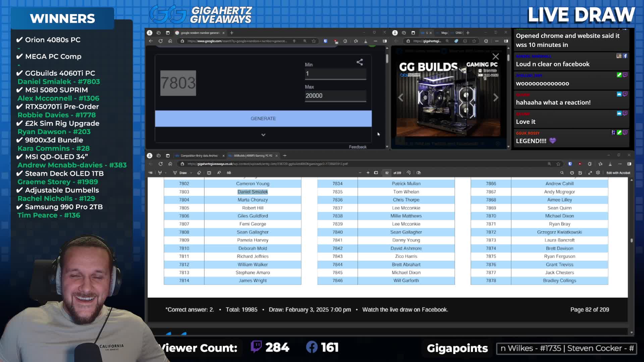Select the GGBuilds 4060Ti Gaming PC #2 tab
Screen dimensions: 644x362
click(253, 156)
